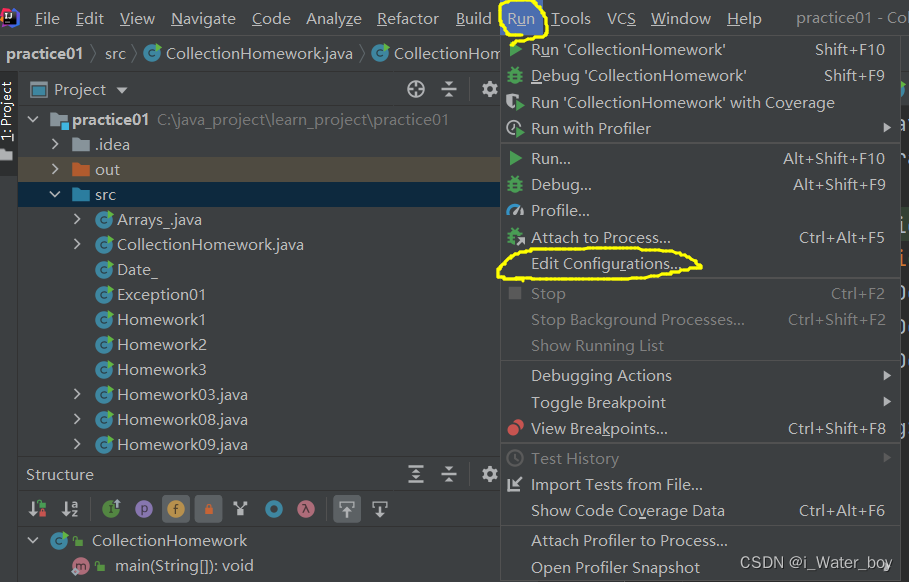
Task: Select View Breakpoints... menu entry
Action: click(700, 429)
